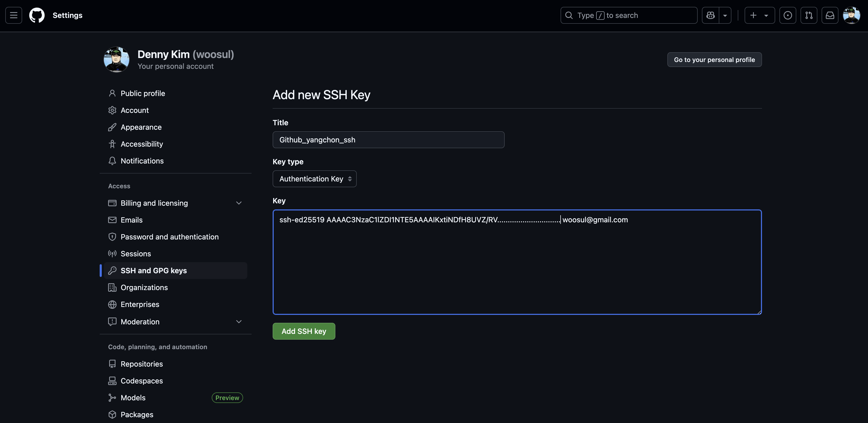Open the notifications inbox icon

tap(830, 15)
